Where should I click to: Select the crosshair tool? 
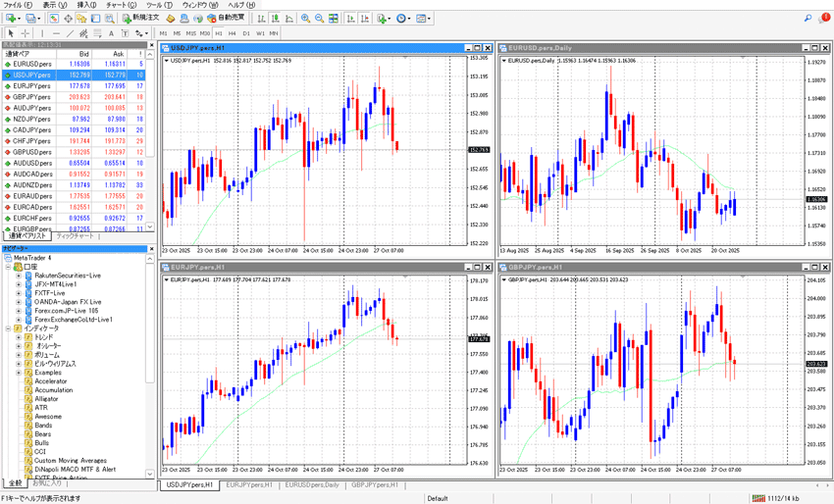(25, 33)
